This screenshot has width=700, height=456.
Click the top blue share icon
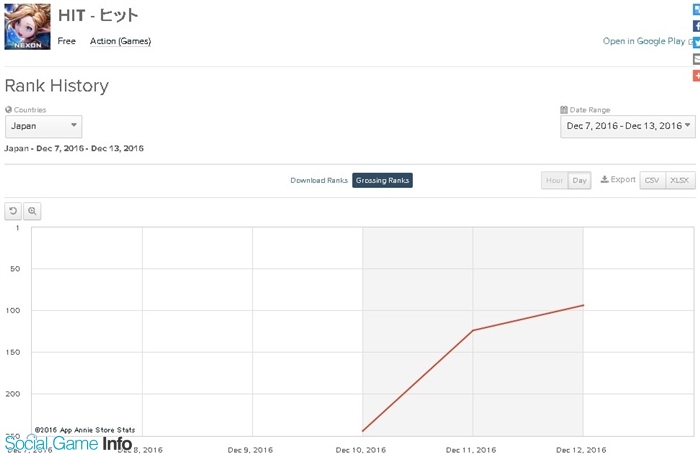pyautogui.click(x=696, y=9)
